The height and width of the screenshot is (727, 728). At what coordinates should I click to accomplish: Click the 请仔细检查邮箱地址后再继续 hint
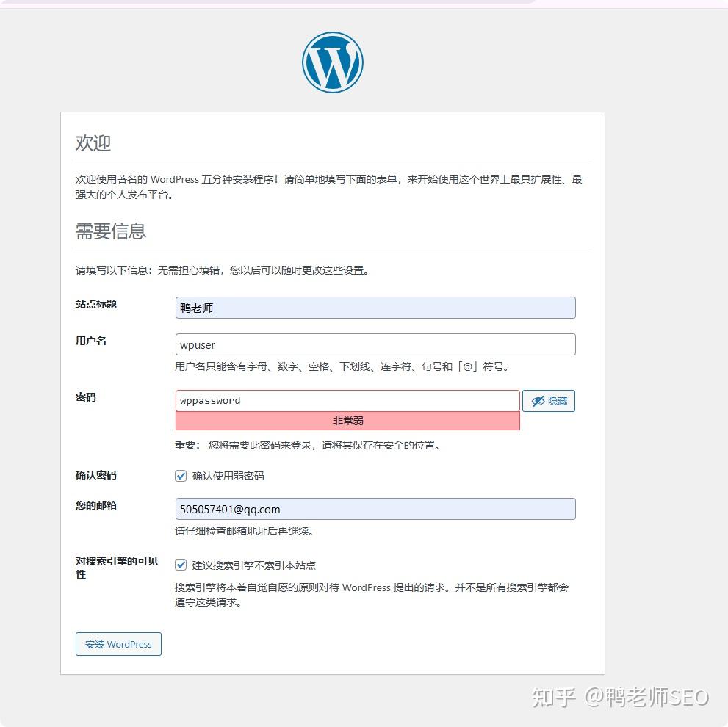(x=242, y=530)
